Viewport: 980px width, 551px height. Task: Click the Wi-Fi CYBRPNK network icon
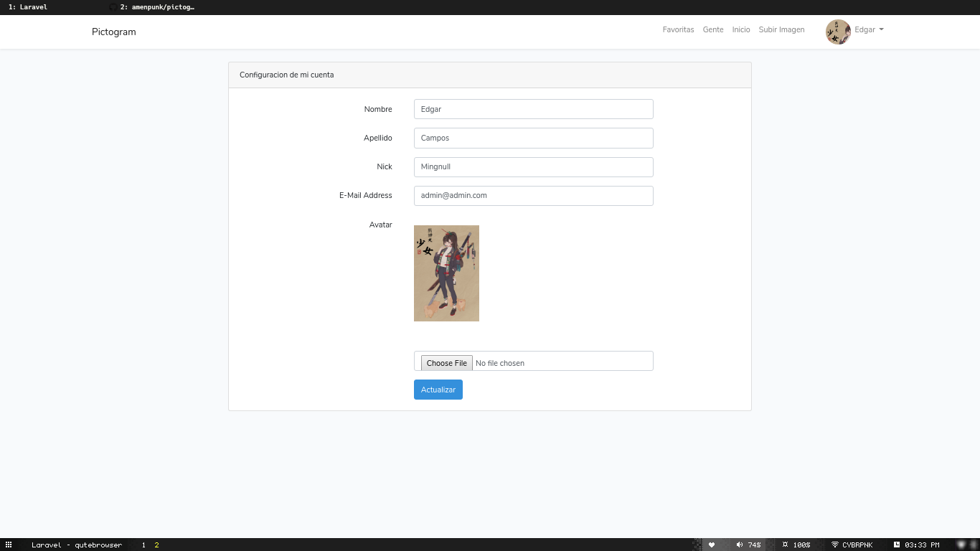pyautogui.click(x=835, y=545)
